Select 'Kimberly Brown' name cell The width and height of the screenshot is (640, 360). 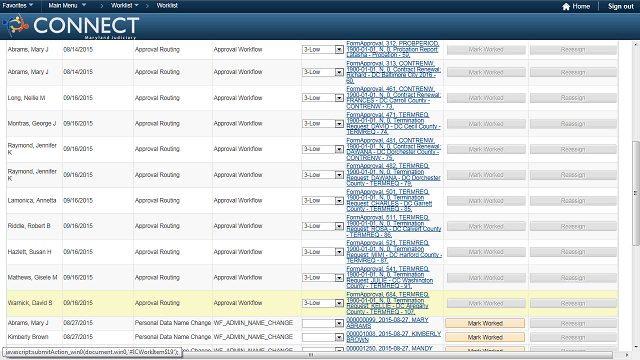coord(28,337)
